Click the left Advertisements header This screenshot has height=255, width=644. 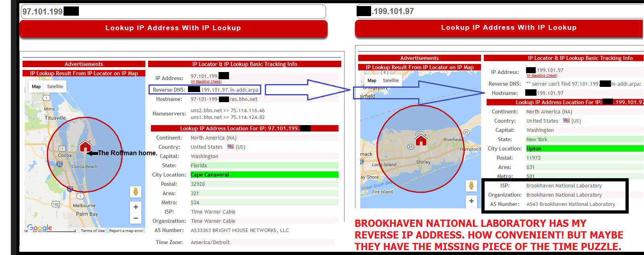pos(84,64)
